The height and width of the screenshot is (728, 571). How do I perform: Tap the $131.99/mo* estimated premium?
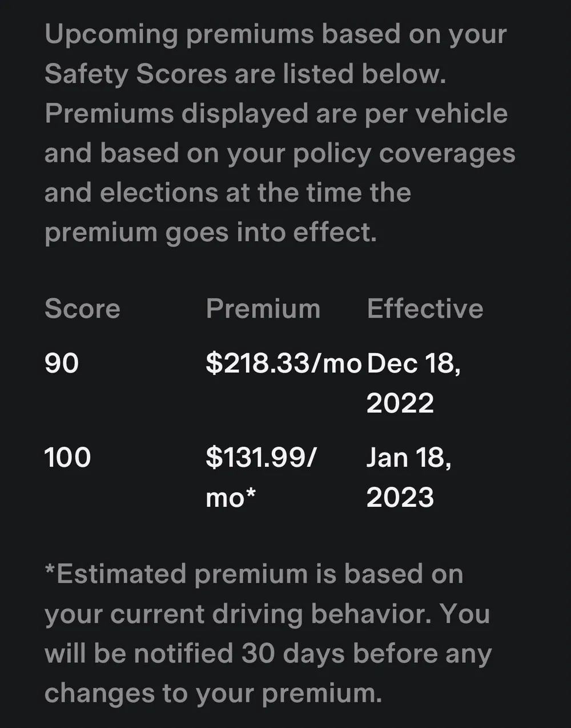point(261,478)
